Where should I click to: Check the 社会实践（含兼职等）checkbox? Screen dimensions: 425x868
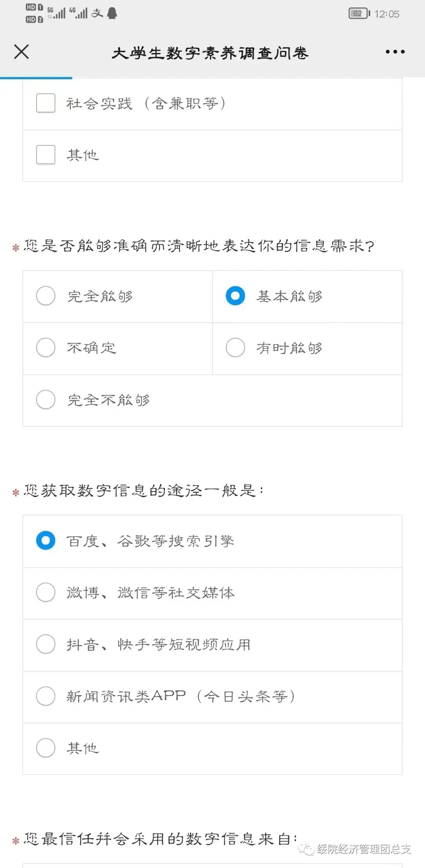tap(46, 103)
